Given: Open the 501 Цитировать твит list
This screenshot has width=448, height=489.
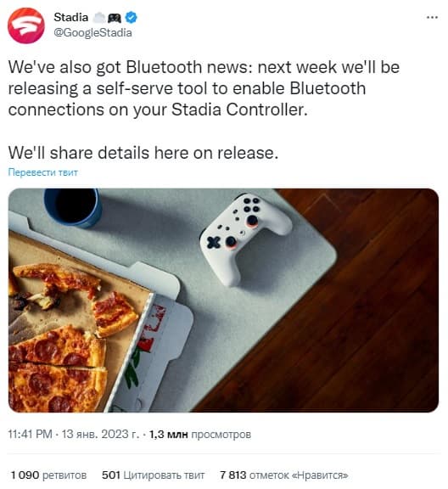Looking at the screenshot, I should [153, 475].
